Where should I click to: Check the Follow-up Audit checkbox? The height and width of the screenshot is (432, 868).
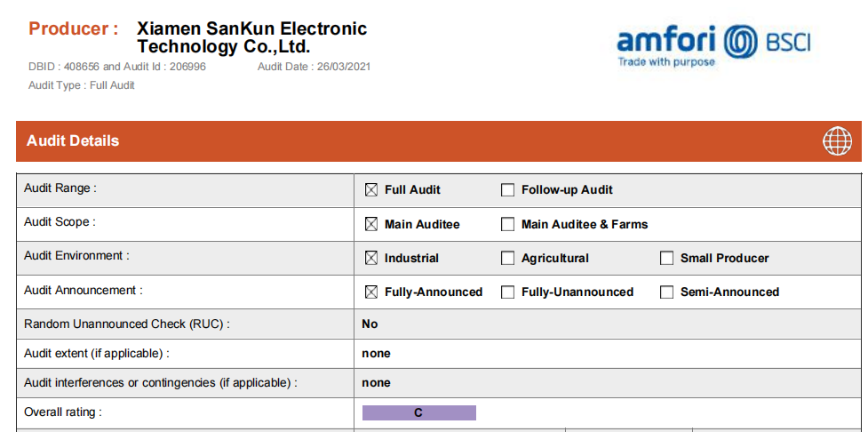pyautogui.click(x=508, y=189)
